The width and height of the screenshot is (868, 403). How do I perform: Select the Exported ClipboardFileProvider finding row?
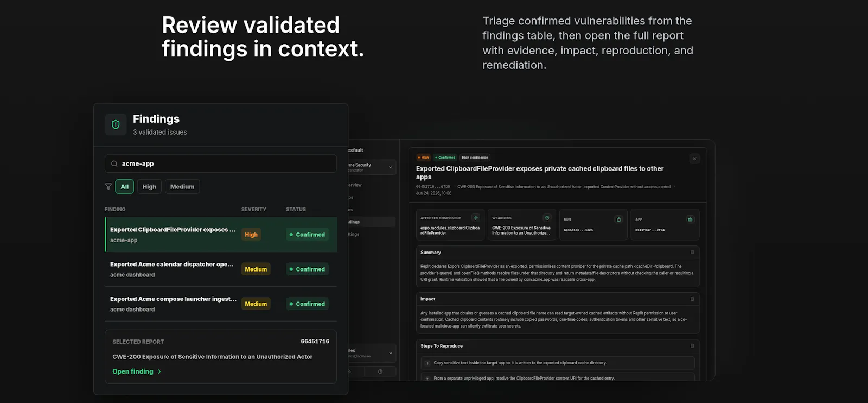(x=221, y=235)
